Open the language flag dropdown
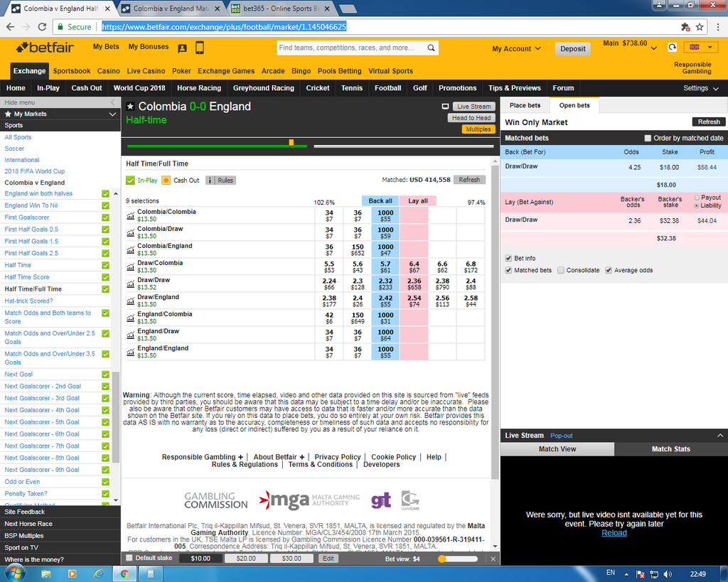 coord(701,47)
